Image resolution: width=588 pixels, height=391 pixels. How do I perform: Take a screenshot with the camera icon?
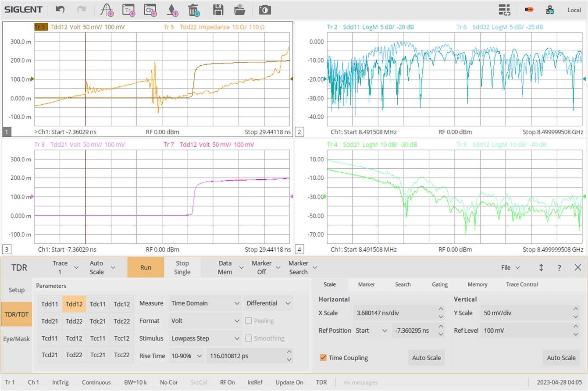coord(265,9)
